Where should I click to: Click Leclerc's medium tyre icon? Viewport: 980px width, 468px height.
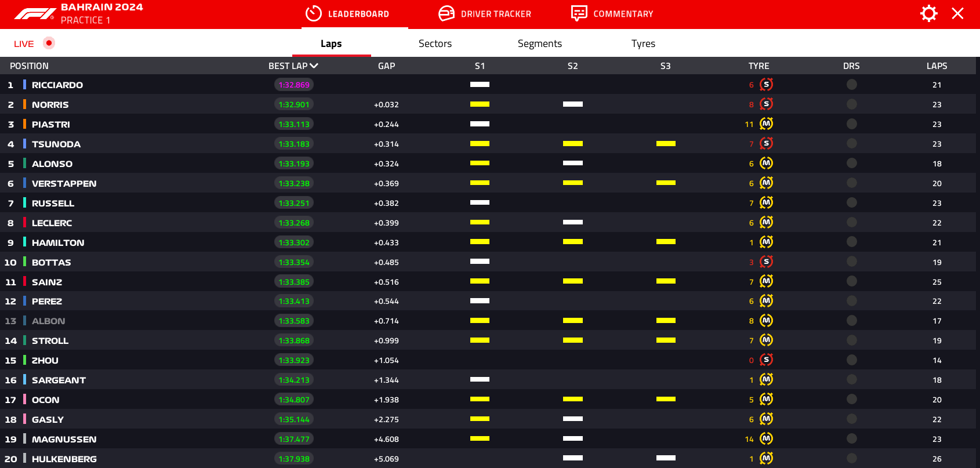point(766,223)
